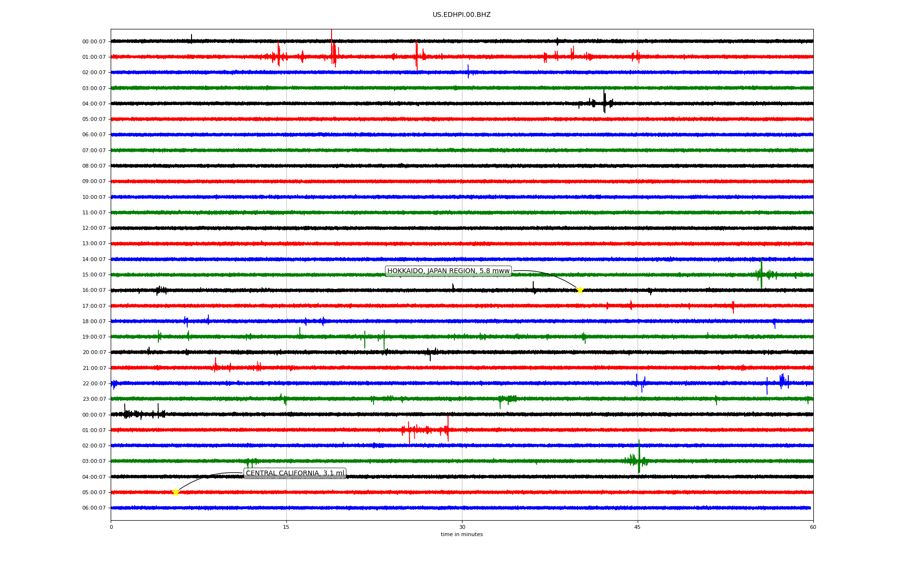Click the 60 minute x-axis tick
The image size is (924, 578).
point(813,527)
